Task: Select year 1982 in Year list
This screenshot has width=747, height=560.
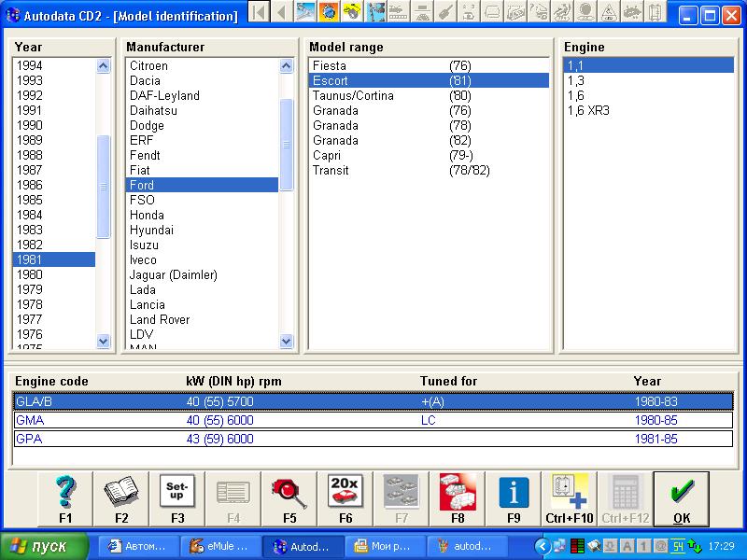Action: 54,245
